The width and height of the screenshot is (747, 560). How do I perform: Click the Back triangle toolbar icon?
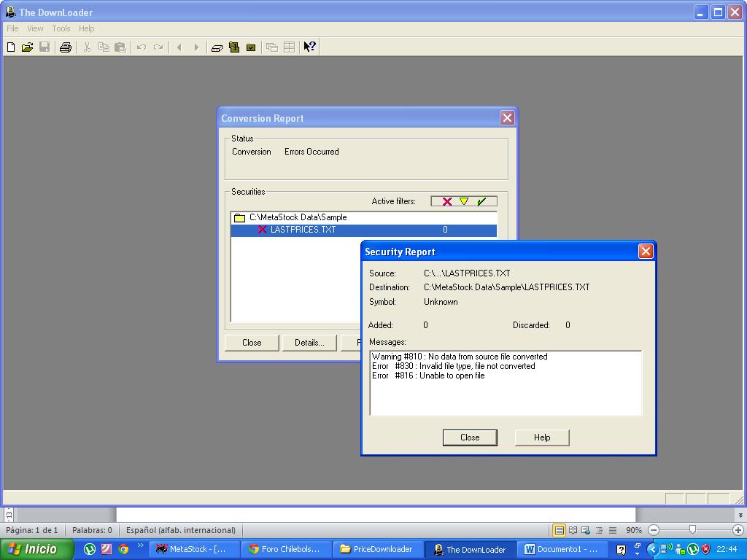(x=179, y=47)
